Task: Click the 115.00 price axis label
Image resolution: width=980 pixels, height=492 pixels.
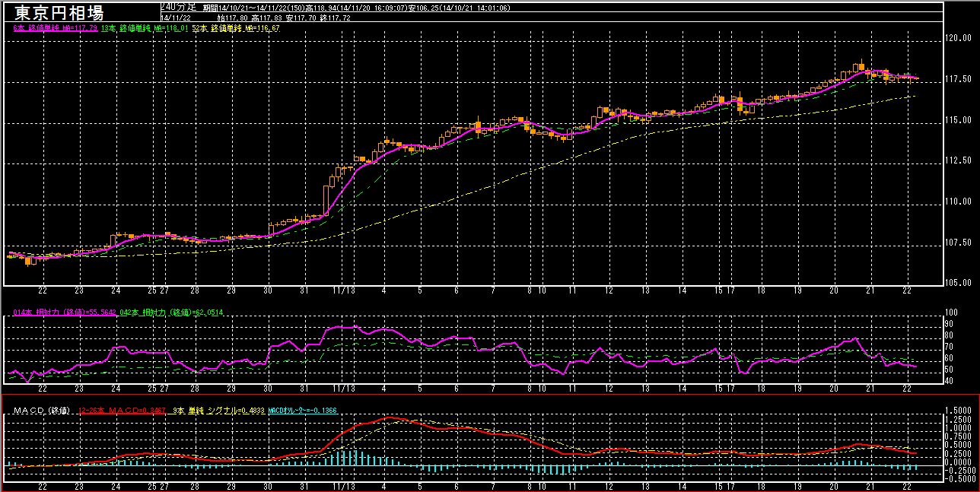Action: pyautogui.click(x=956, y=120)
